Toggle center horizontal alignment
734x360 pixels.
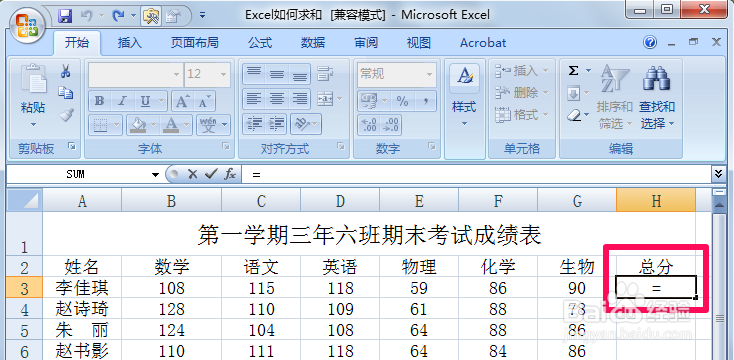[x=277, y=99]
